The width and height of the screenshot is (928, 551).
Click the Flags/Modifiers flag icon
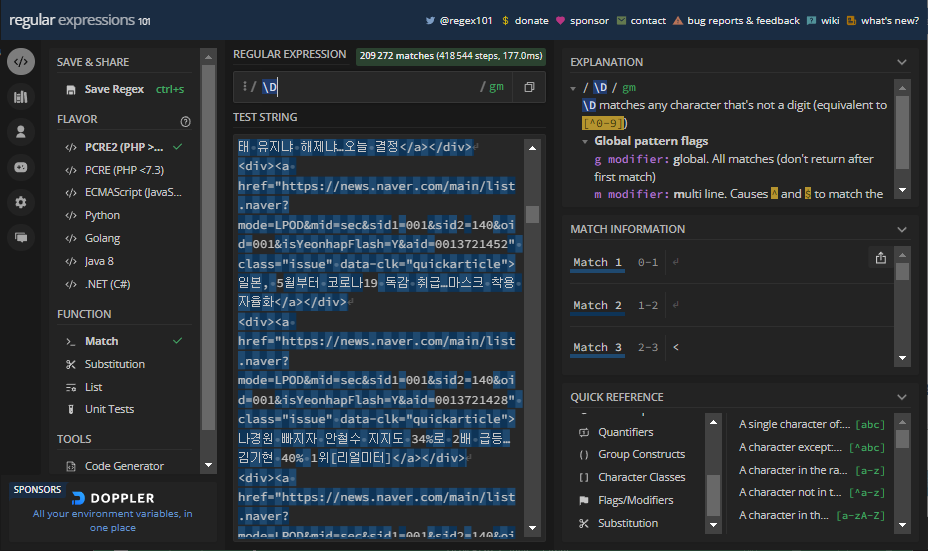[584, 501]
